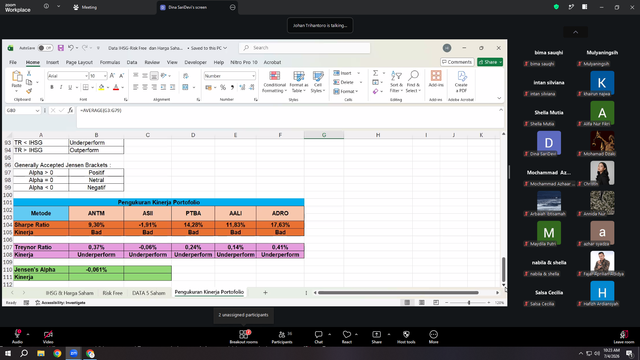The height and width of the screenshot is (360, 640).
Task: Open the Format cells dropdown
Action: pos(346,91)
